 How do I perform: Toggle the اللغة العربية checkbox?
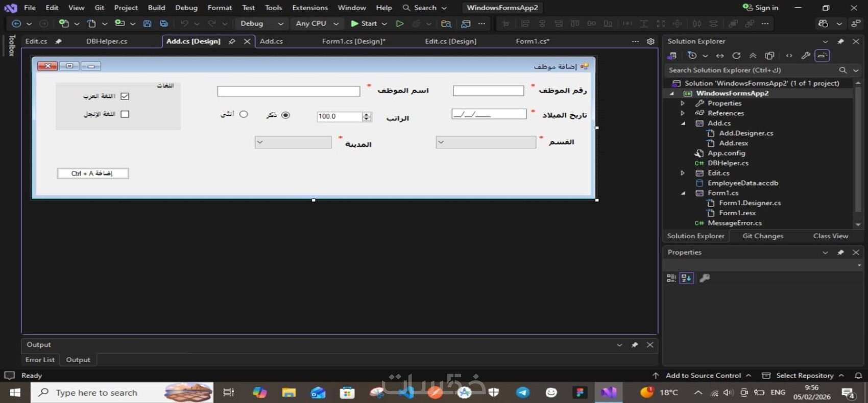(x=125, y=96)
